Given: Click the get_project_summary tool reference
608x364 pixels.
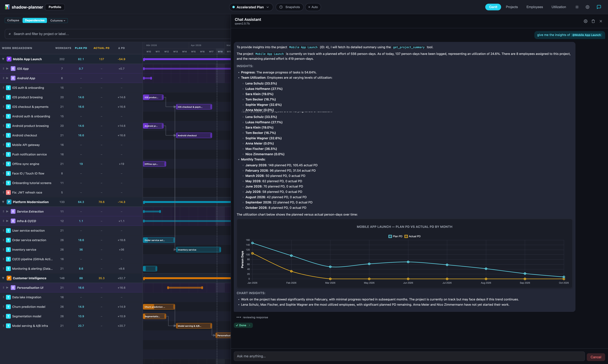Looking at the screenshot, I should click(409, 47).
